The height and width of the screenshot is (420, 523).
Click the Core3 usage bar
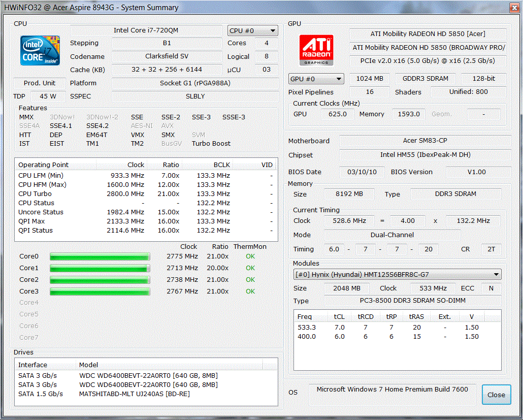(100, 291)
